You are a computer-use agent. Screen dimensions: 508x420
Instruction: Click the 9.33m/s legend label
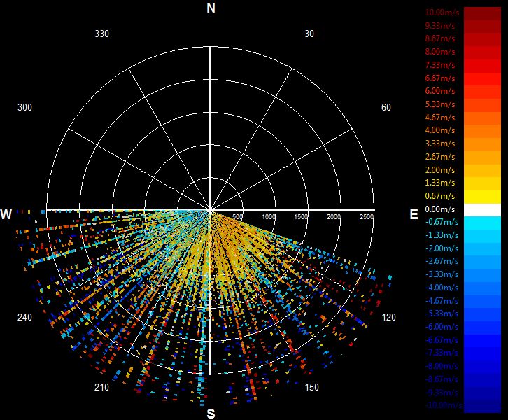pyautogui.click(x=440, y=26)
